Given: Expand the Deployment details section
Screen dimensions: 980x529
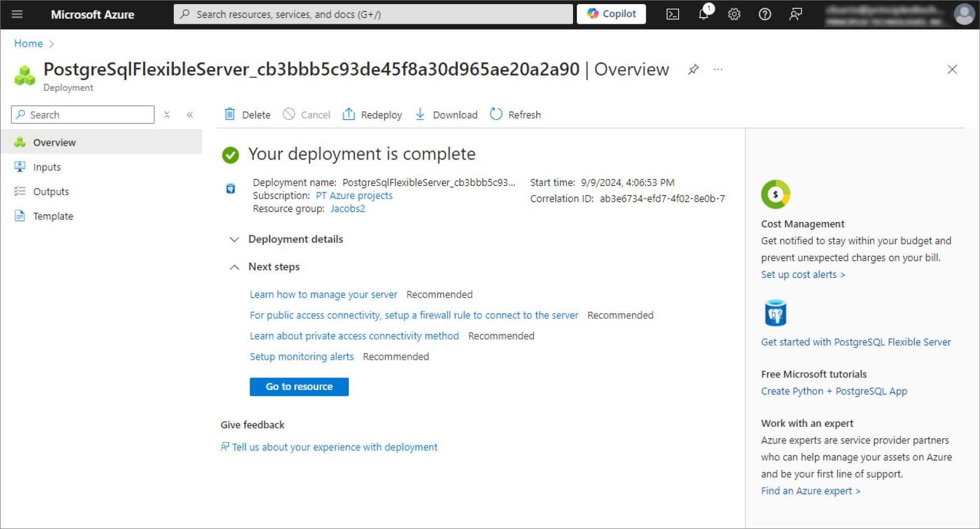Looking at the screenshot, I should 286,239.
